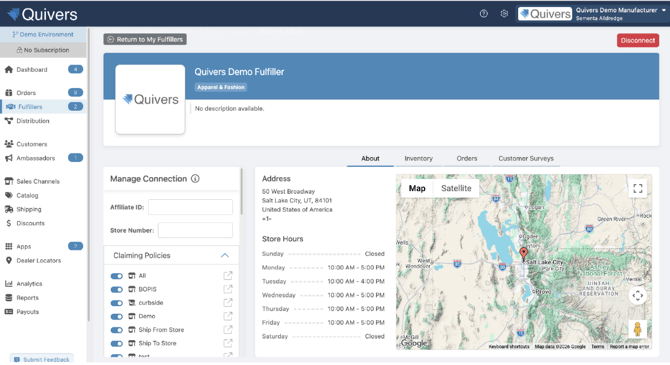Viewport: 670px width, 365px height.
Task: Click the Apparel & Fashion tag
Action: [221, 87]
